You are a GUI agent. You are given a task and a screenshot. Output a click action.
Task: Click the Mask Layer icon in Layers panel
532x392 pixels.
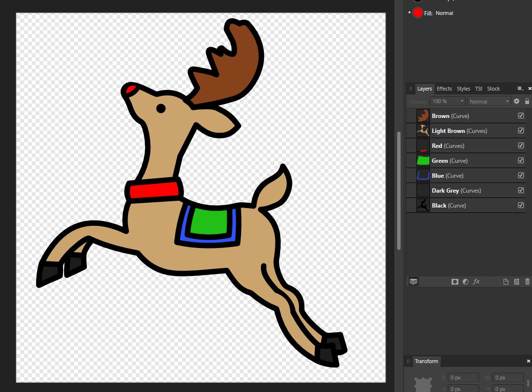(x=454, y=282)
